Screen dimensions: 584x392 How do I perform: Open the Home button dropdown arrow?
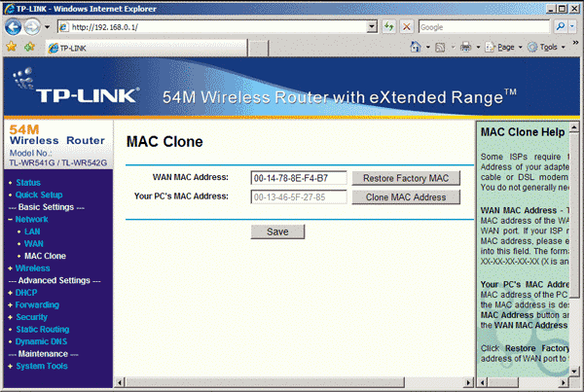(x=427, y=48)
